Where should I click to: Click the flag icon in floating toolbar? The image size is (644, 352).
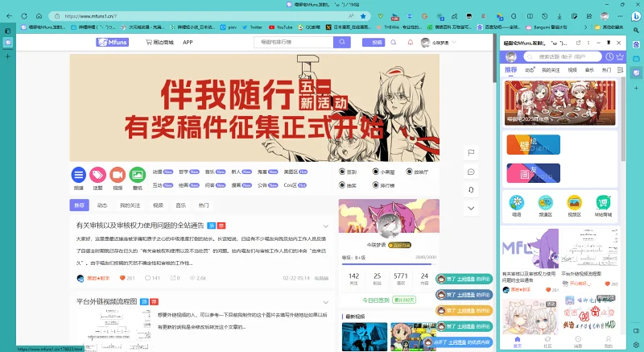[x=471, y=152]
